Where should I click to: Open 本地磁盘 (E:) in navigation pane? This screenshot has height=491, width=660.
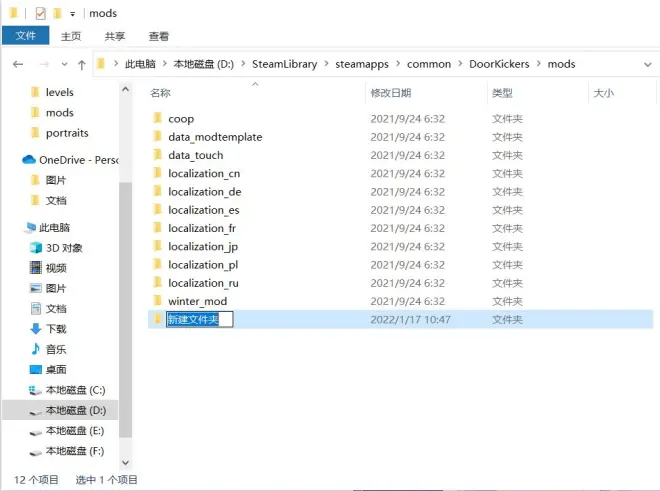point(75,430)
